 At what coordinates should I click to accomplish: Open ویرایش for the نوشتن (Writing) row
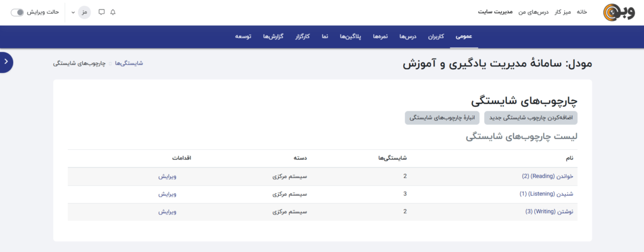[x=168, y=211]
